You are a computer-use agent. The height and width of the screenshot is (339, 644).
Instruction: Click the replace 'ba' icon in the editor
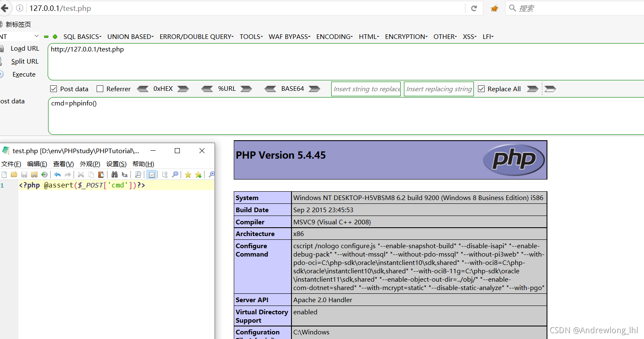click(x=125, y=175)
